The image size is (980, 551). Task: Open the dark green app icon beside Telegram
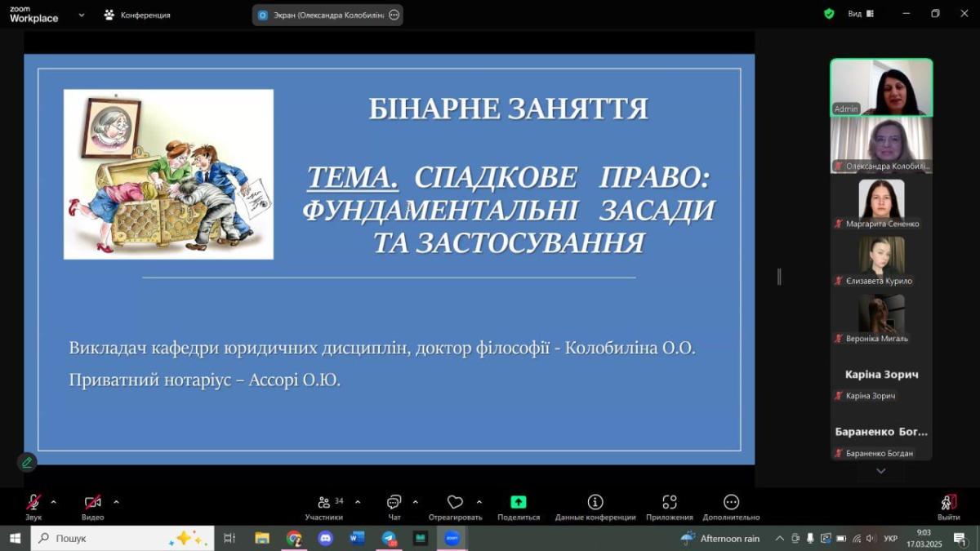click(421, 538)
